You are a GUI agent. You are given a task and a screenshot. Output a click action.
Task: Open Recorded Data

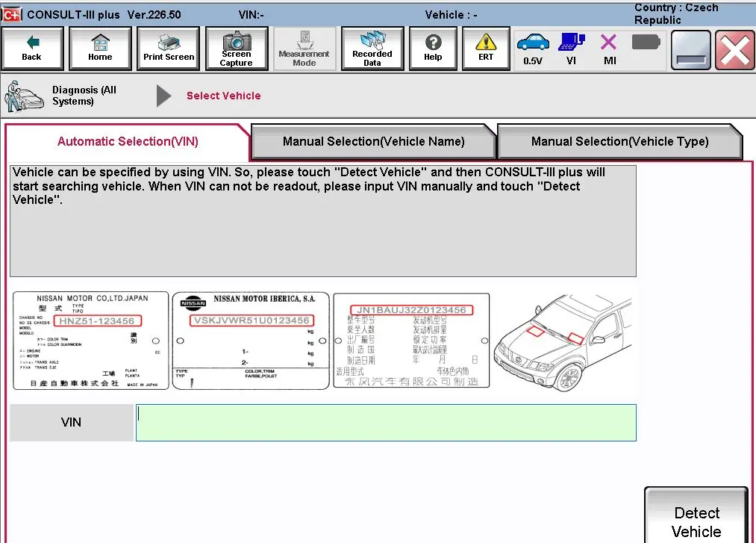tap(372, 49)
